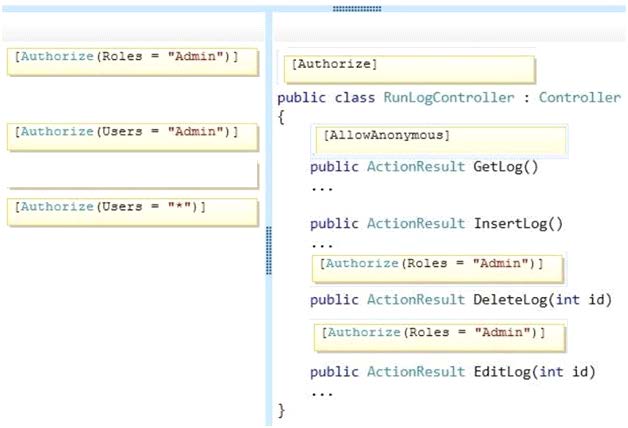This screenshot has height=428, width=628.
Task: Click ActionResult before EditLog
Action: click(x=416, y=371)
